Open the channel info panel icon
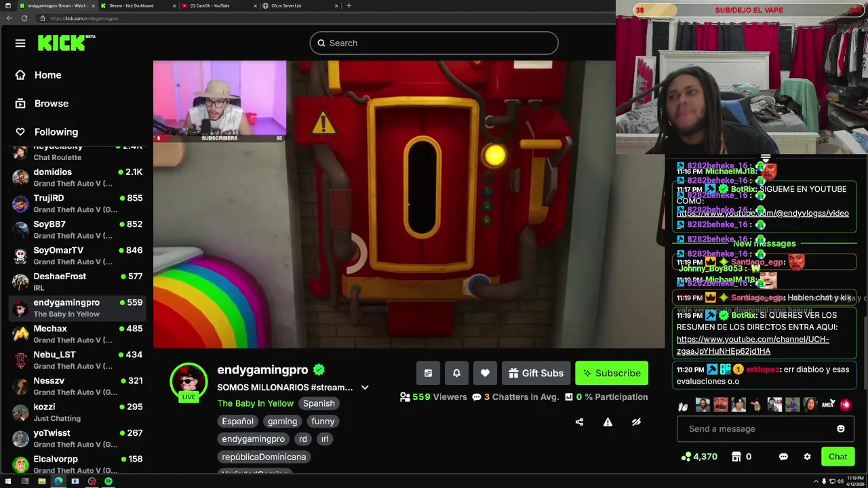The height and width of the screenshot is (488, 868). pos(428,373)
